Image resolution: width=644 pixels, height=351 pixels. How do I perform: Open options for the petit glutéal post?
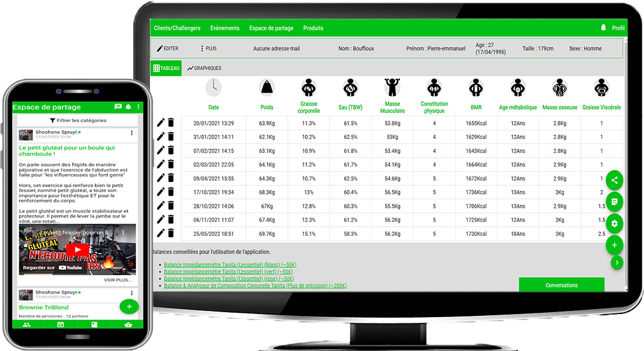click(131, 133)
